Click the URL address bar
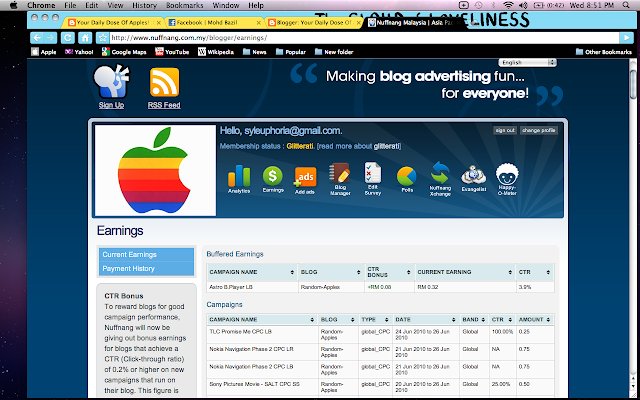 pos(363,38)
